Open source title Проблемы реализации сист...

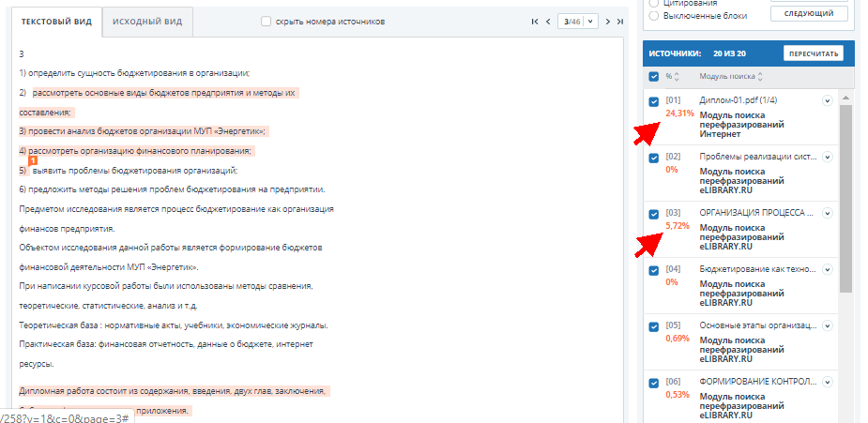[758, 157]
